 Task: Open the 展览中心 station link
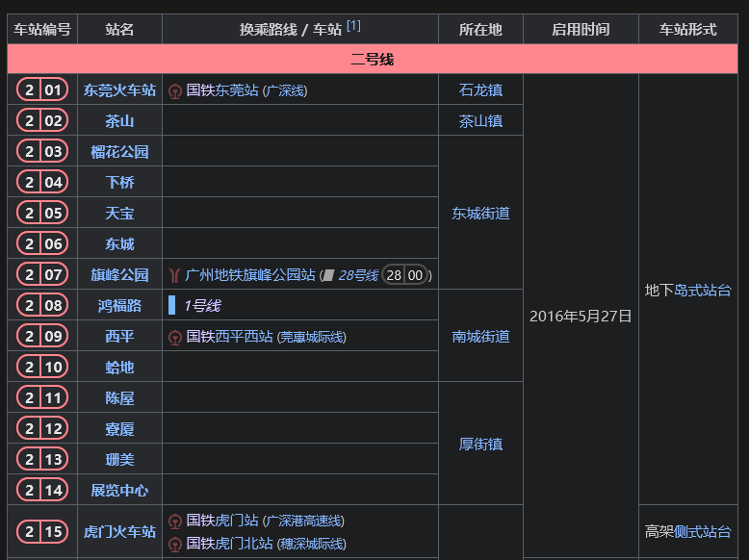(x=119, y=490)
